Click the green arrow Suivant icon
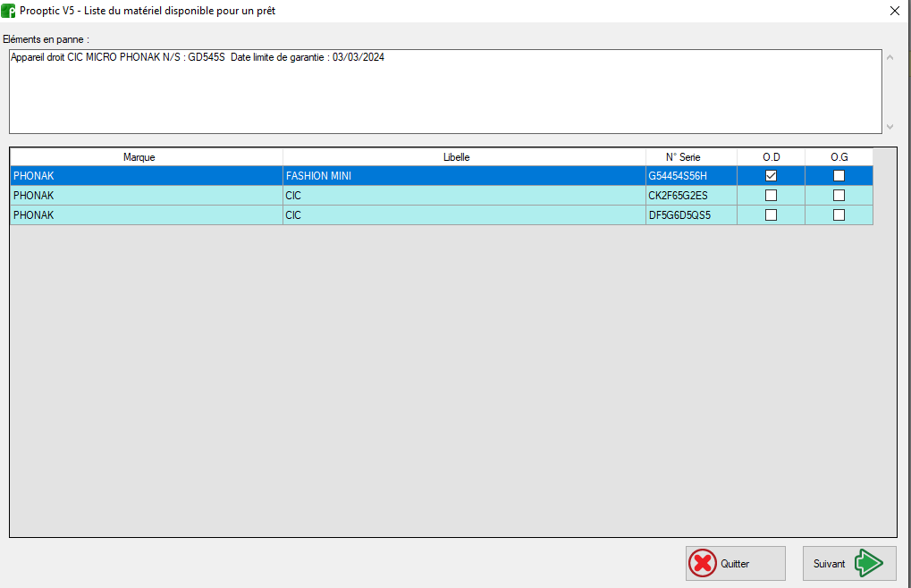This screenshot has width=911, height=588. [x=869, y=563]
